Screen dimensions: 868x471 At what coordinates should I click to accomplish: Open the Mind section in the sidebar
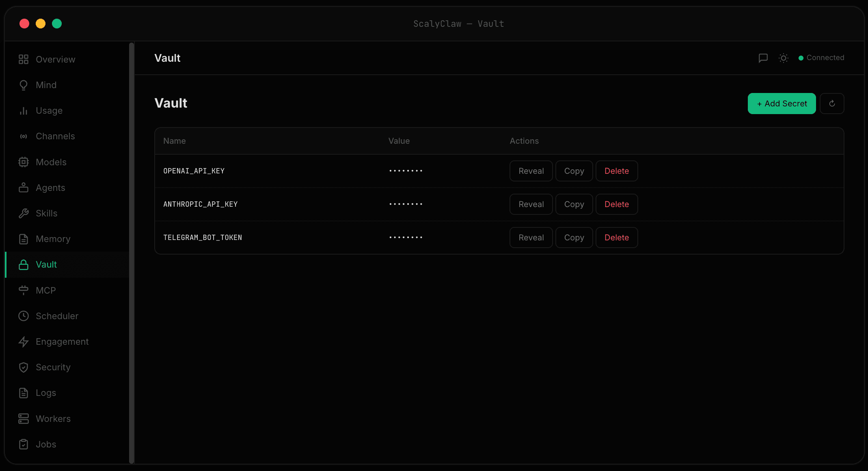click(x=46, y=84)
